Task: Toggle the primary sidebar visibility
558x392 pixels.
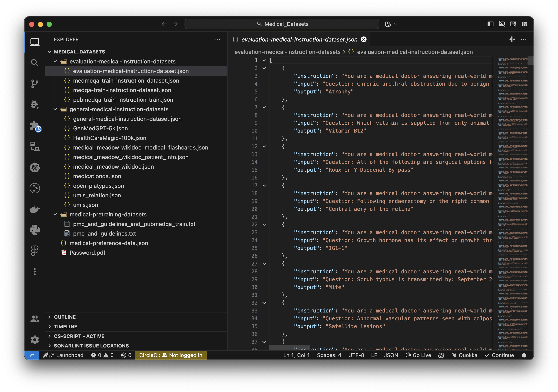Action: (x=491, y=24)
